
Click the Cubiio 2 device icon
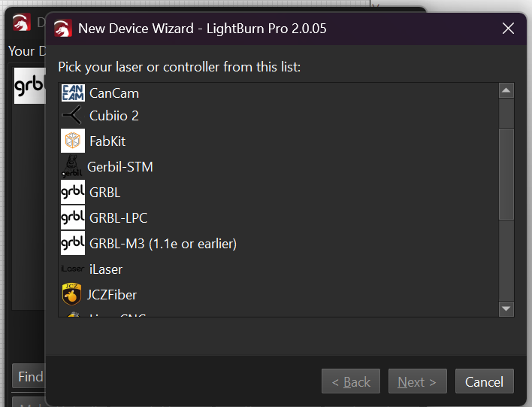pyautogui.click(x=73, y=116)
